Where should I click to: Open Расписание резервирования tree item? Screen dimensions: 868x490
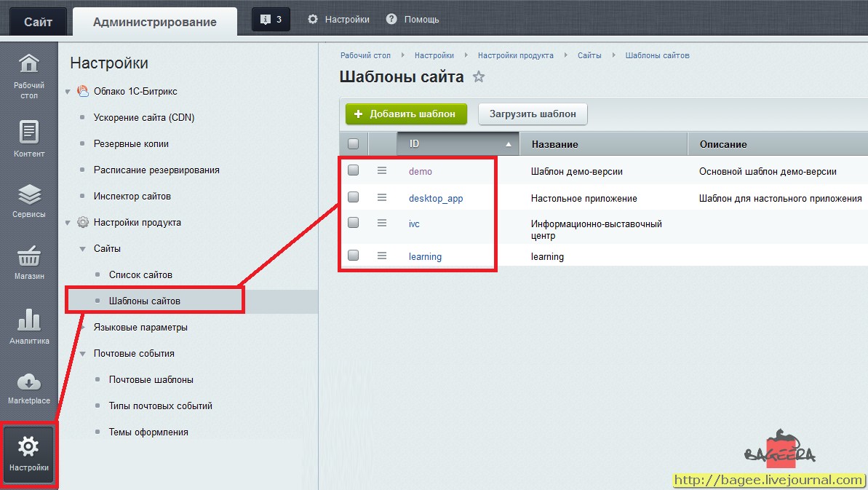(156, 170)
